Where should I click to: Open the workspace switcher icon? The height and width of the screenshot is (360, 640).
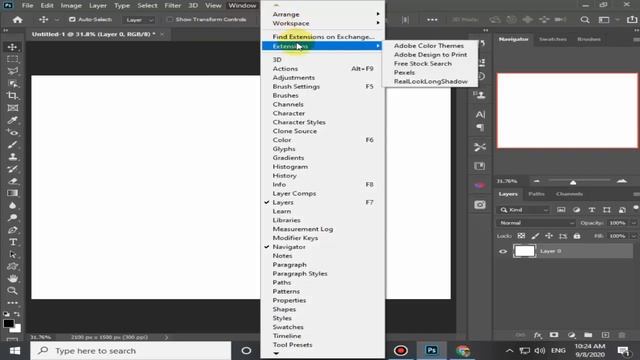pos(604,20)
